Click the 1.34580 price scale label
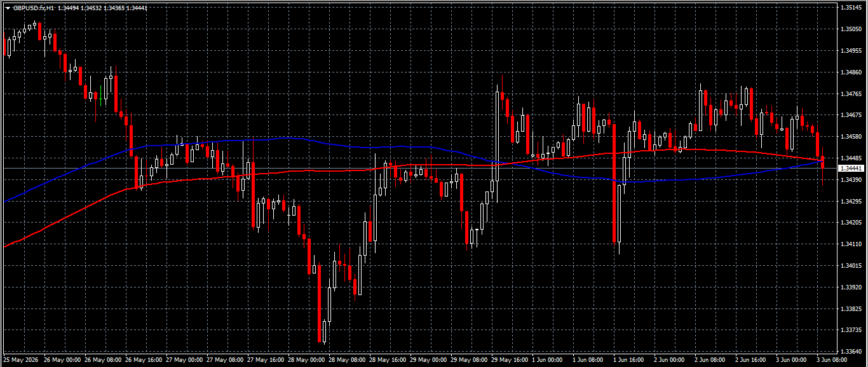Image resolution: width=868 pixels, height=367 pixels. [851, 137]
